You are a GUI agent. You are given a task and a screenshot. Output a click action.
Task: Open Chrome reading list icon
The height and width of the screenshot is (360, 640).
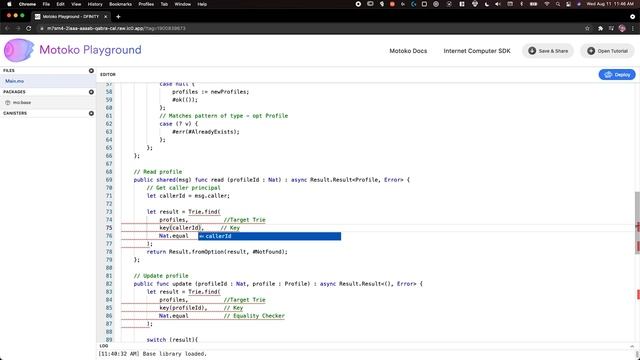611,28
